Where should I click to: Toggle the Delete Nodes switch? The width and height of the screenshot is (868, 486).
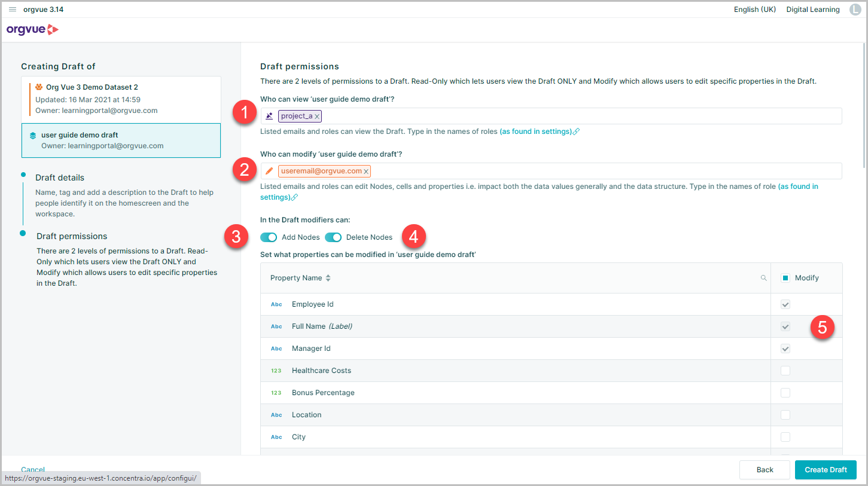[x=333, y=237]
